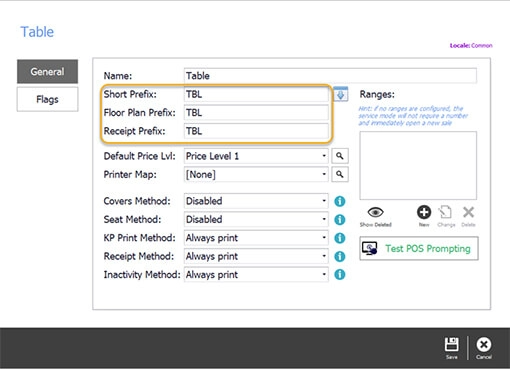Click the search icon next to Default Price Lvl

[x=340, y=156]
